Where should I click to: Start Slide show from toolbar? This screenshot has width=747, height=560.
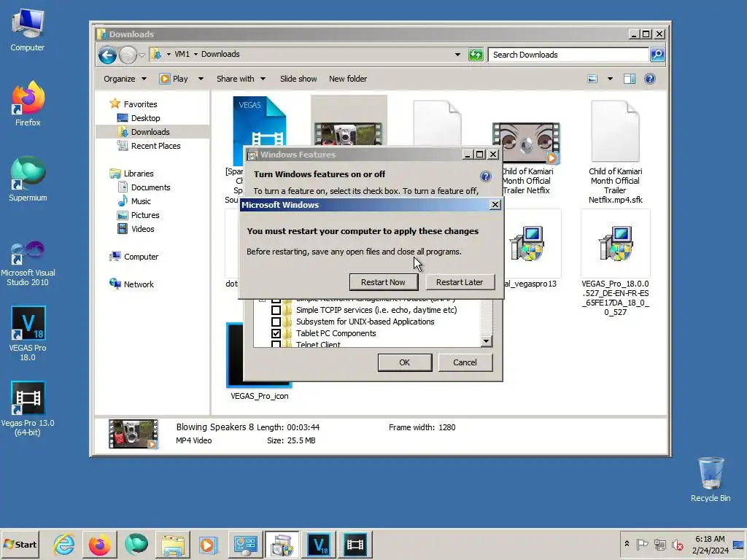coord(298,79)
